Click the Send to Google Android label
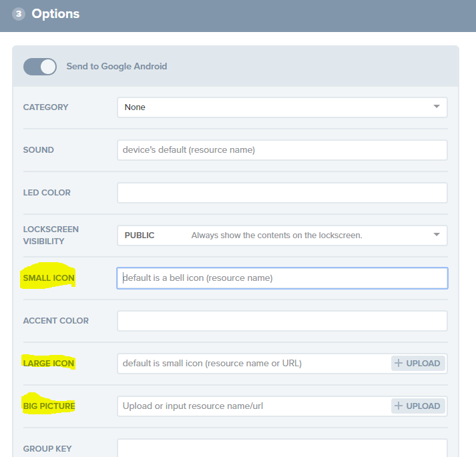 pos(117,67)
